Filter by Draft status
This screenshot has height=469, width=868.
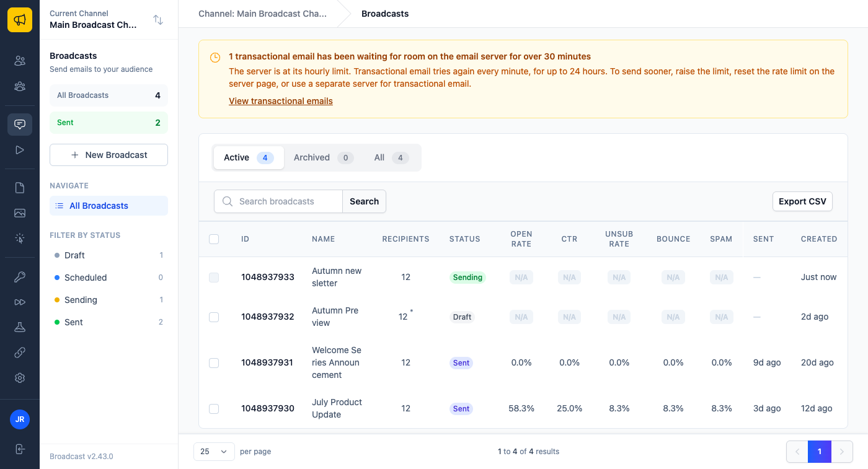108,255
